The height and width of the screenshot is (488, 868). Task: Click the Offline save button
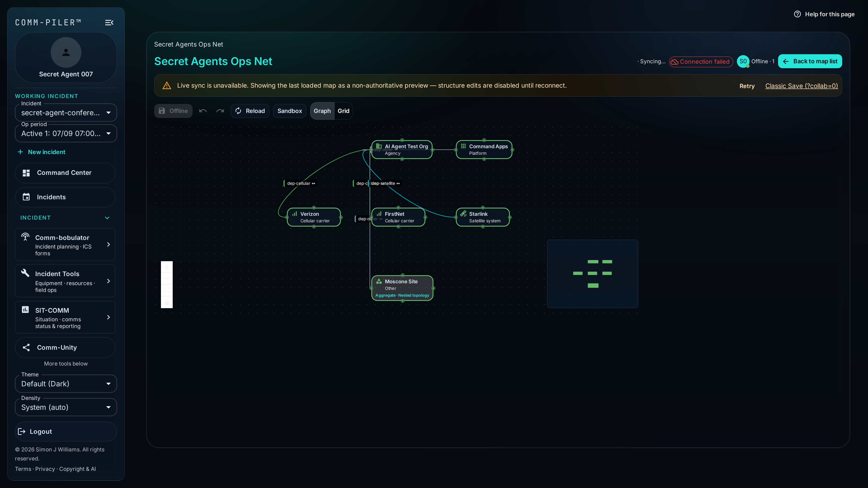[173, 111]
